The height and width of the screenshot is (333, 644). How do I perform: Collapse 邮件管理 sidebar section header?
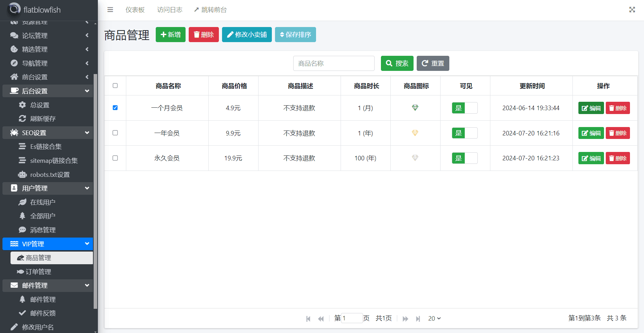[x=48, y=285]
